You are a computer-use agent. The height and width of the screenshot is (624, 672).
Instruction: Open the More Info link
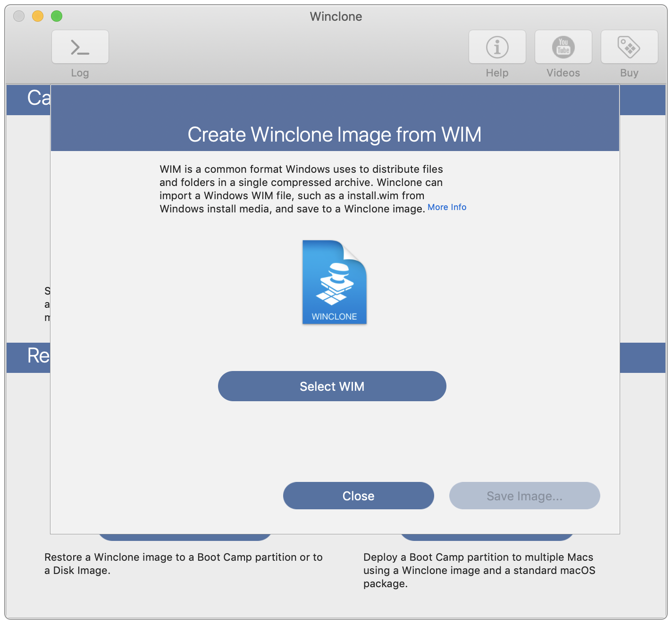pyautogui.click(x=447, y=207)
